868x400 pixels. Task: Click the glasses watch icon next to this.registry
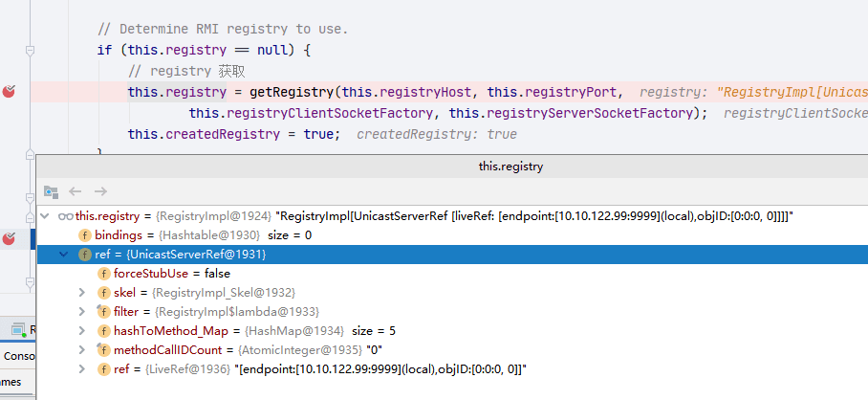65,216
